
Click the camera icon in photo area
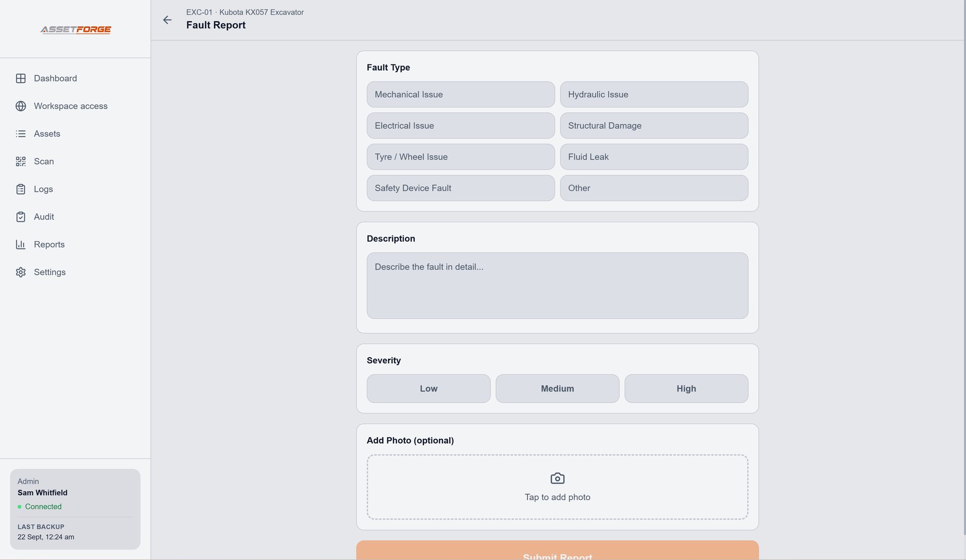557,478
